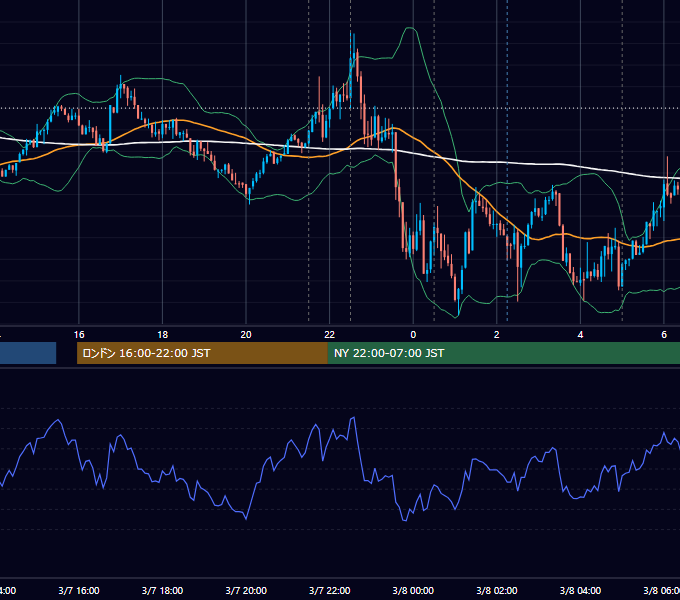Click the 3/7 18:00 time label
680x600 pixels.
coord(162,590)
